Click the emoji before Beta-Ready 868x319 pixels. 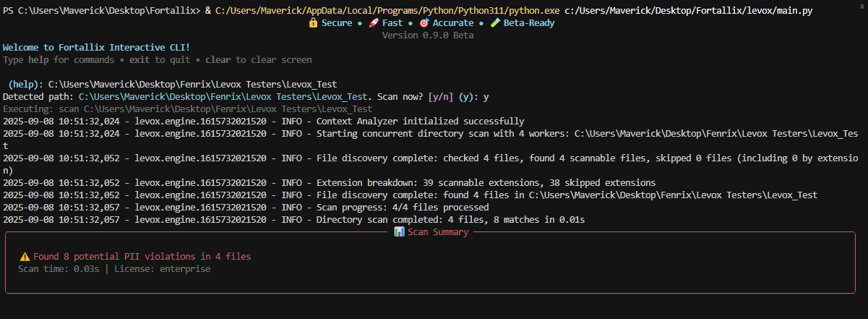(495, 23)
